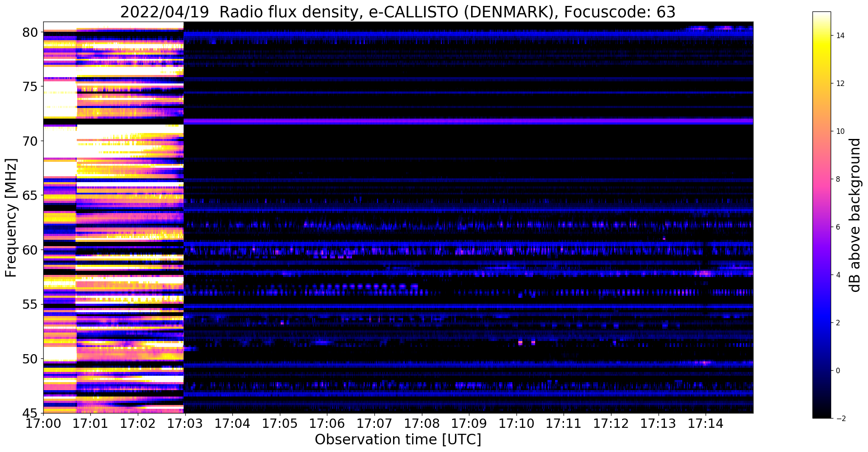Select the 17:10 time tick label
The height and width of the screenshot is (452, 868).
(x=516, y=424)
